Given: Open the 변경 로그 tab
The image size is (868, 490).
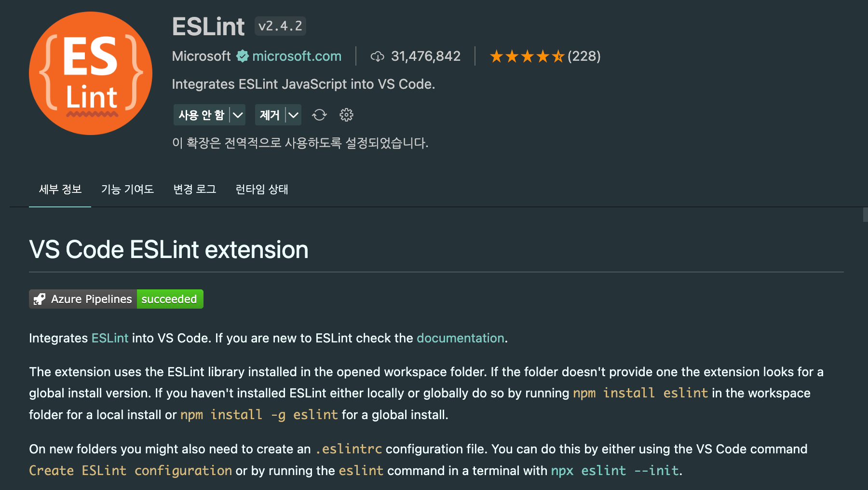Looking at the screenshot, I should pos(195,189).
